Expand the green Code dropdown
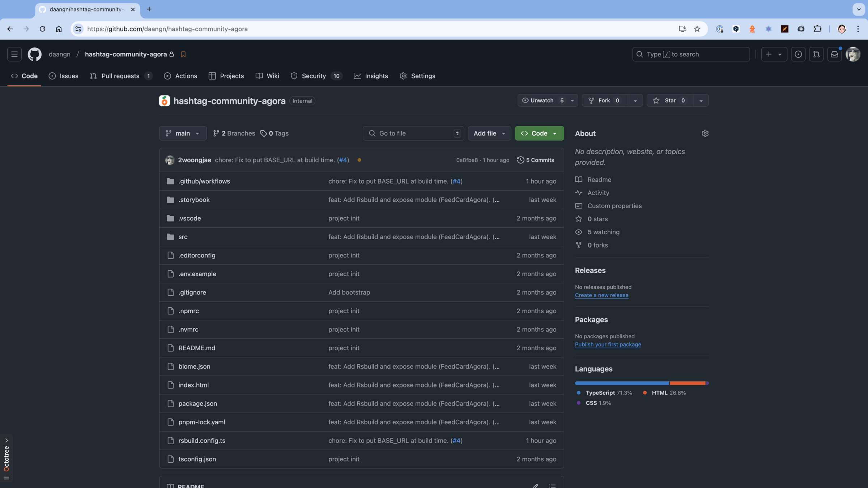 (x=539, y=133)
